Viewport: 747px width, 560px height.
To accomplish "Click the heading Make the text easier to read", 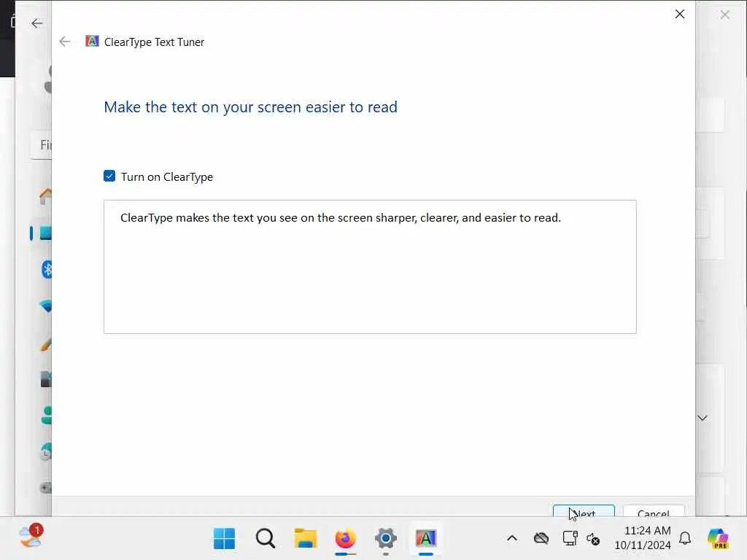I will coord(251,107).
